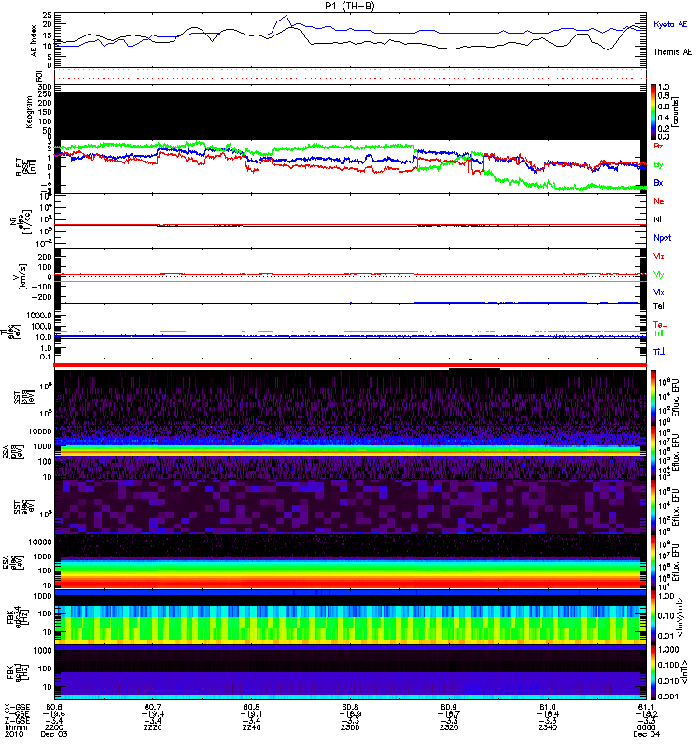Screen dimensions: 700x747
Task: Click the FBK mV/m color bar
Action: [x=653, y=617]
